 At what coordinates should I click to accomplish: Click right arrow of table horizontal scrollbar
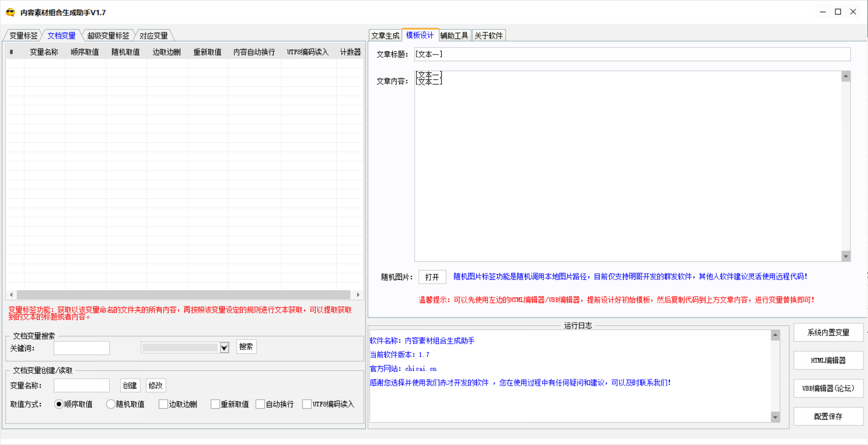[358, 295]
